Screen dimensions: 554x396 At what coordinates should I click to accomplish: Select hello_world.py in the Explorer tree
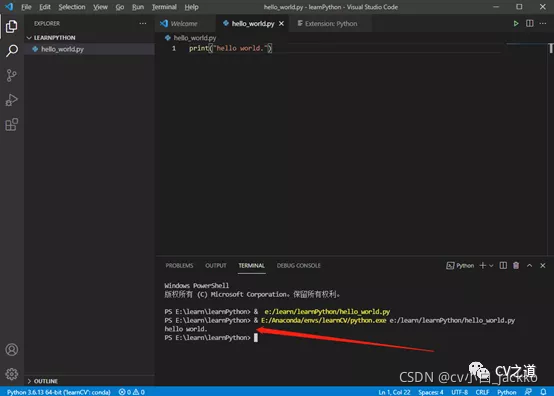(x=89, y=49)
